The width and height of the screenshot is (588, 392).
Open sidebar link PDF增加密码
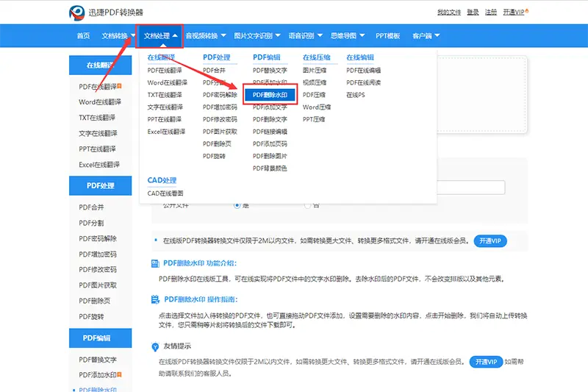click(98, 254)
